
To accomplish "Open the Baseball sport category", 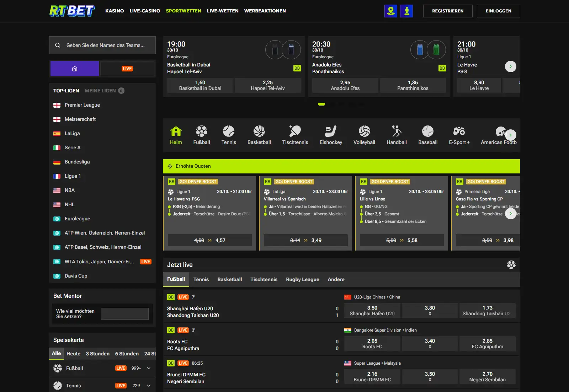I will pyautogui.click(x=428, y=135).
